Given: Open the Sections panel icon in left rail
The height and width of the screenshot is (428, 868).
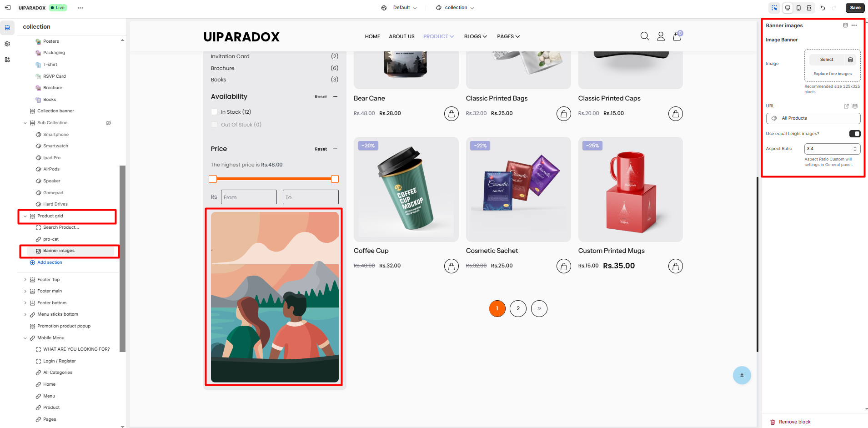Looking at the screenshot, I should coord(7,28).
